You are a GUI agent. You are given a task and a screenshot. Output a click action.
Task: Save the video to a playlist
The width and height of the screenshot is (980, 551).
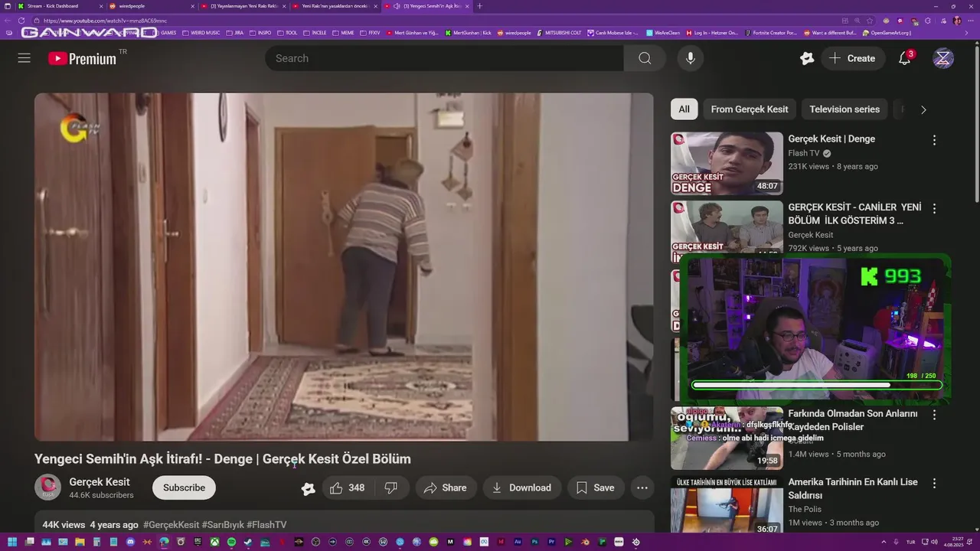595,487
